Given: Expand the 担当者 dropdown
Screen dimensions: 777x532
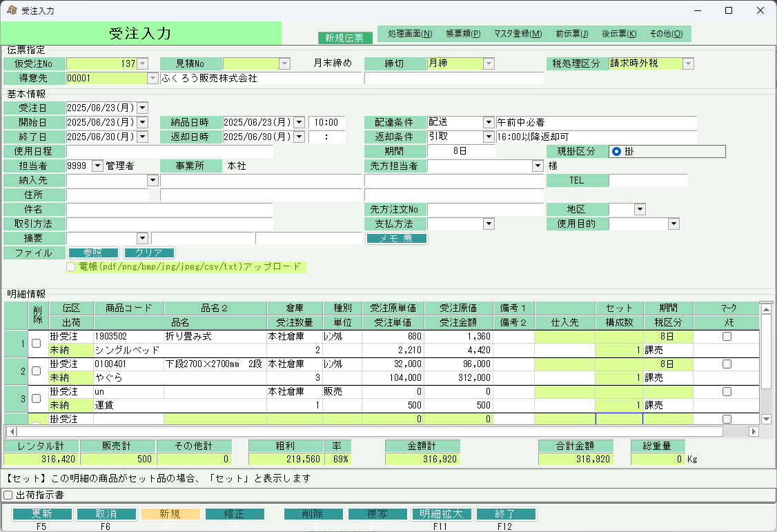Looking at the screenshot, I should coord(97,166).
